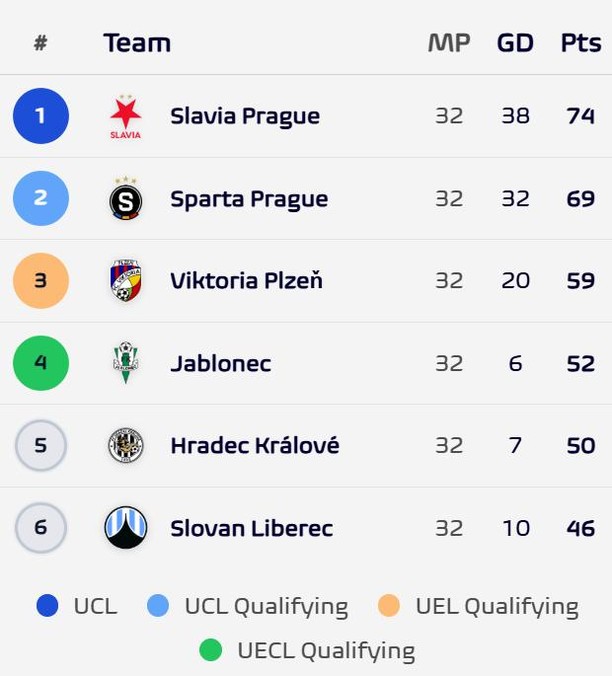
Task: Click the Slovan Liberec club crest
Action: point(125,527)
